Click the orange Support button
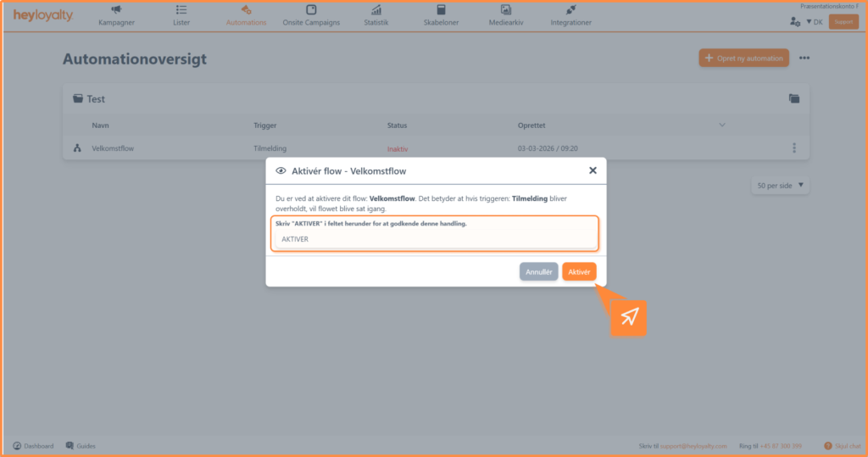 pyautogui.click(x=843, y=22)
